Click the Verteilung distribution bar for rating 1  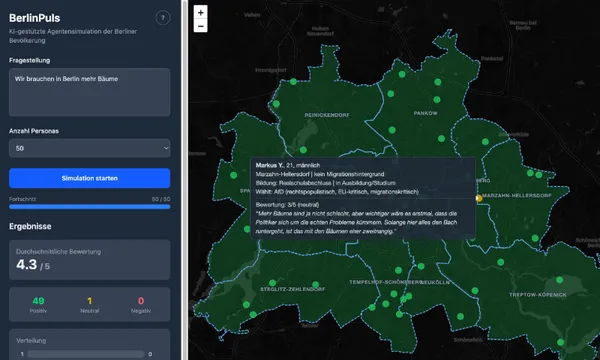[86, 354]
